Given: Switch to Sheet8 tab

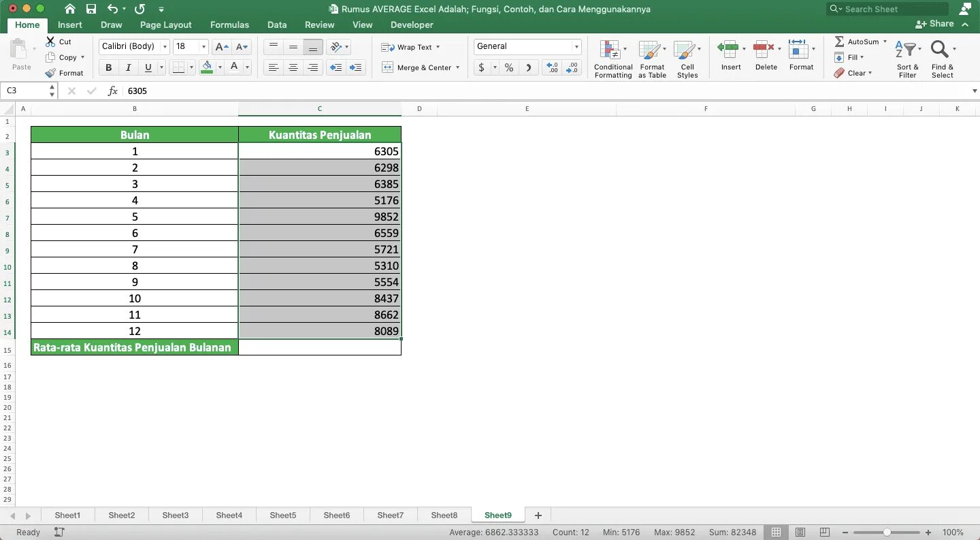Looking at the screenshot, I should 444,515.
